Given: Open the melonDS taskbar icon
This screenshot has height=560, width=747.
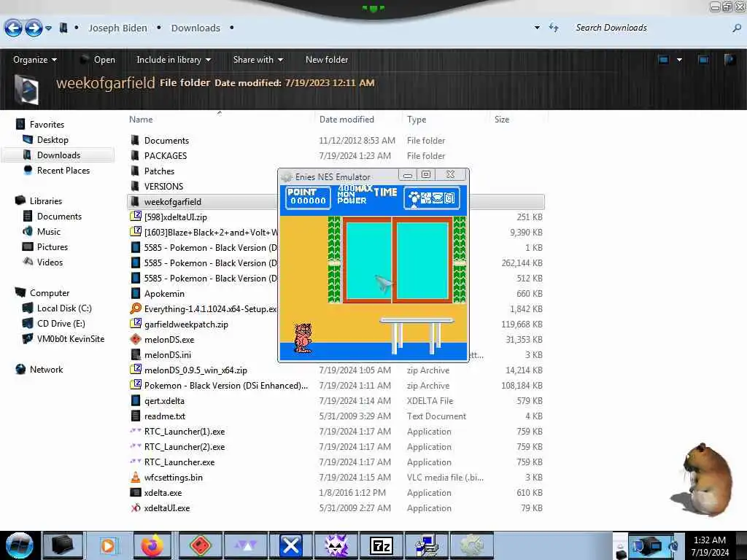Looking at the screenshot, I should point(200,545).
